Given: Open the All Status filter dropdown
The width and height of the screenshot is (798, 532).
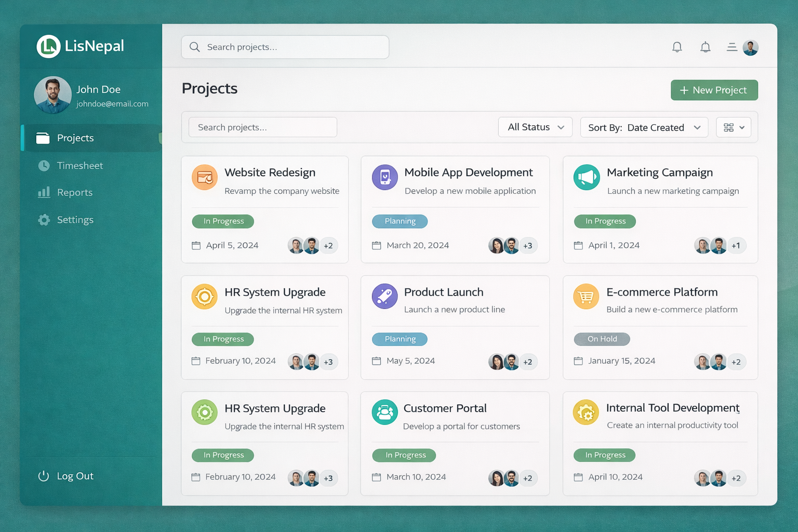Looking at the screenshot, I should click(535, 127).
